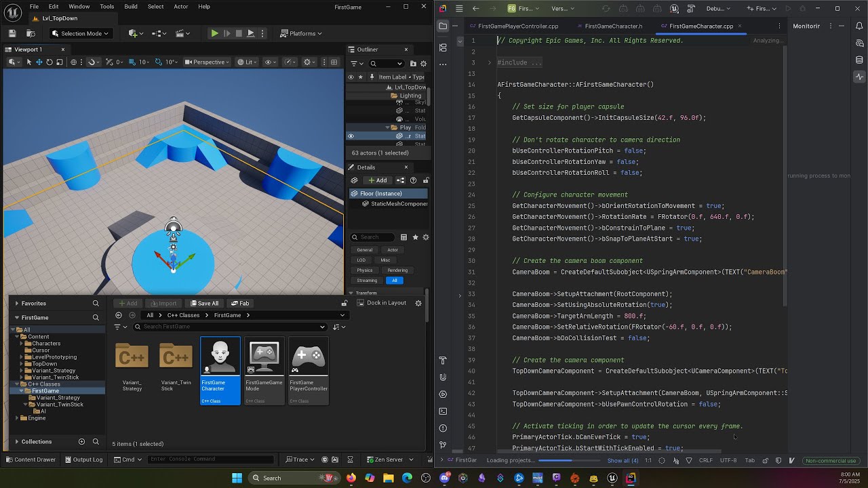
Task: Open Rider notifications bell icon
Action: 860,26
